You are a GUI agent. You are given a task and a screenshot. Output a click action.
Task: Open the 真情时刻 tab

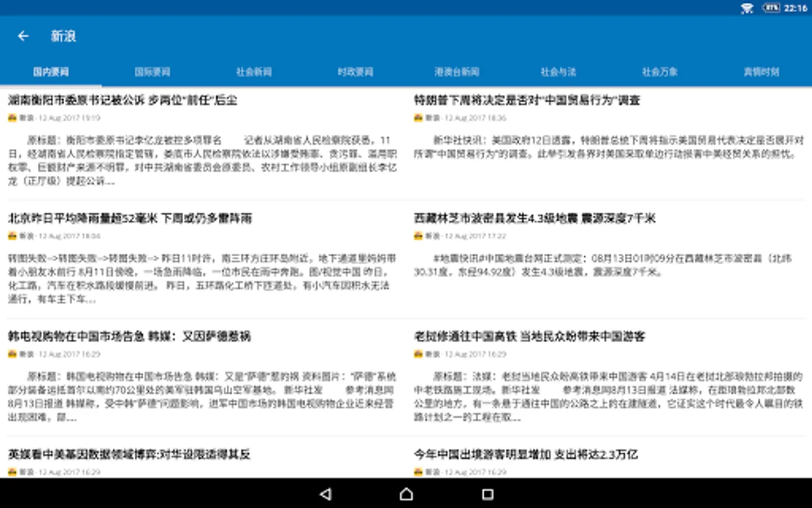(761, 72)
